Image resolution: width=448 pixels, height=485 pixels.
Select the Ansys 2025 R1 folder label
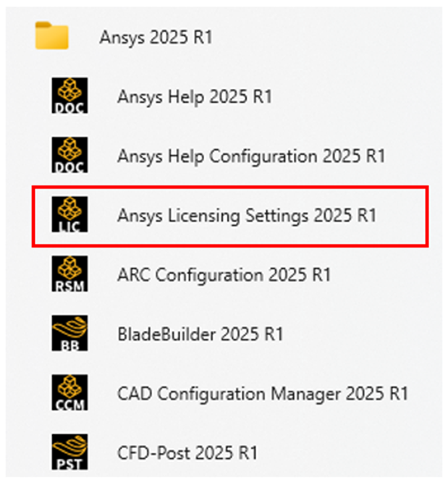click(156, 38)
